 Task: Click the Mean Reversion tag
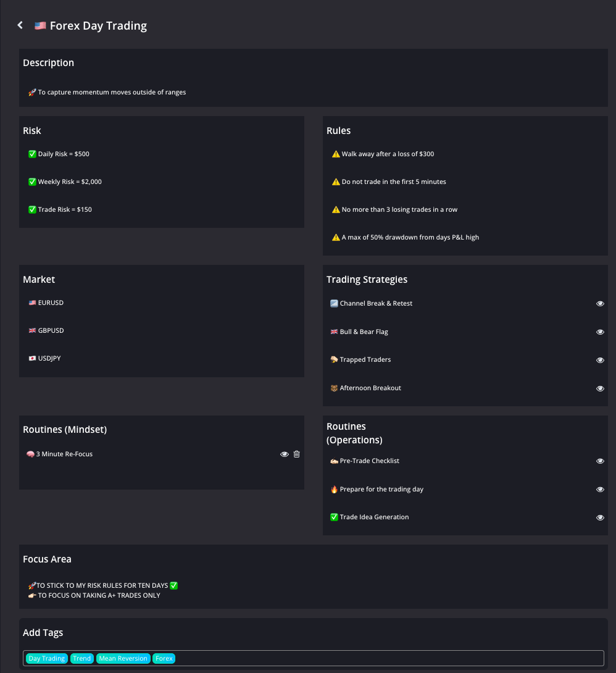(123, 658)
